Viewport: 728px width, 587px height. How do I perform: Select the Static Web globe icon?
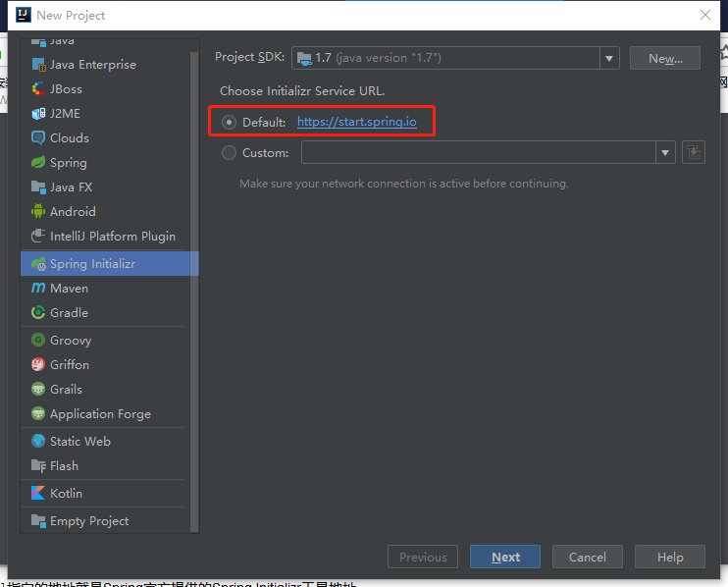[38, 441]
